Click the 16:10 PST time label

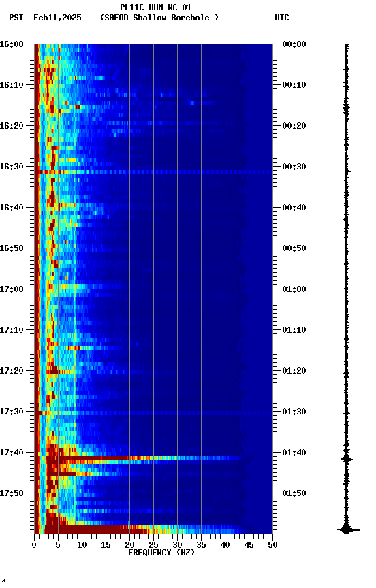[x=12, y=85]
